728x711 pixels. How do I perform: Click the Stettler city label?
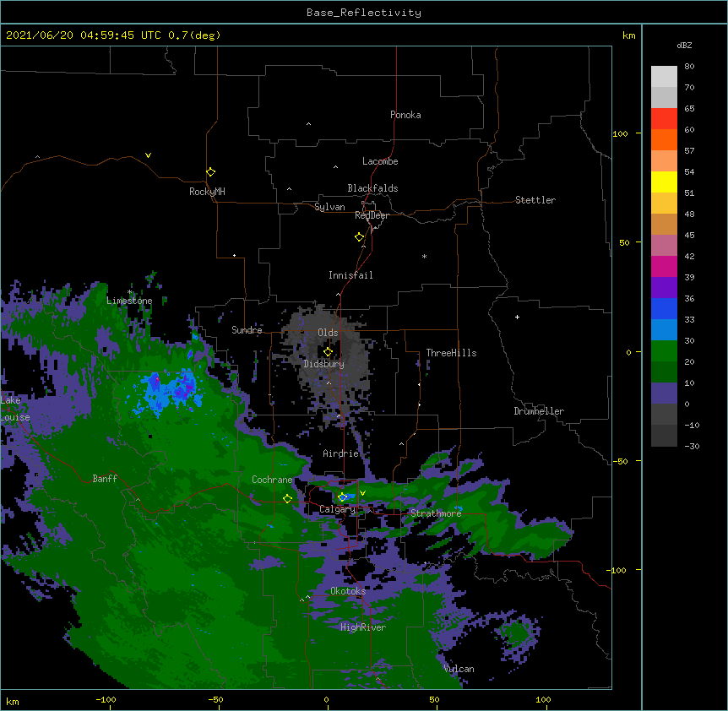point(535,200)
